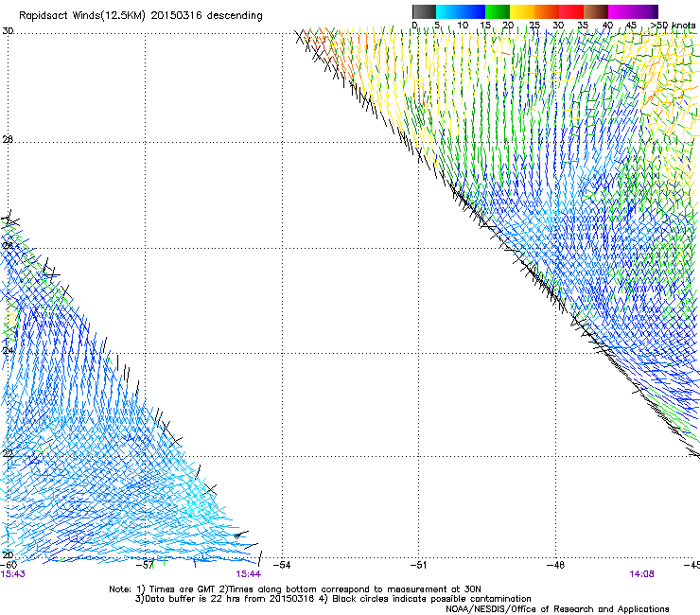Click the latitude label 24
This screenshot has width=700, height=615.
[x=8, y=351]
